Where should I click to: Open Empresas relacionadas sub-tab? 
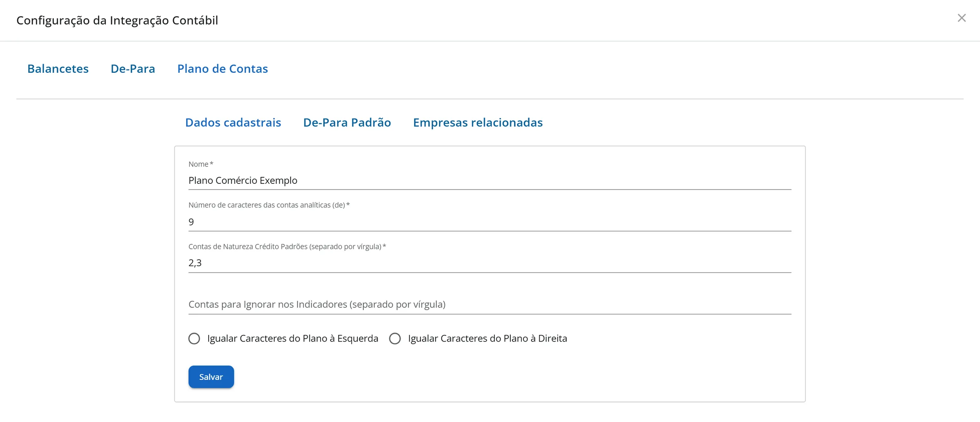(x=478, y=123)
